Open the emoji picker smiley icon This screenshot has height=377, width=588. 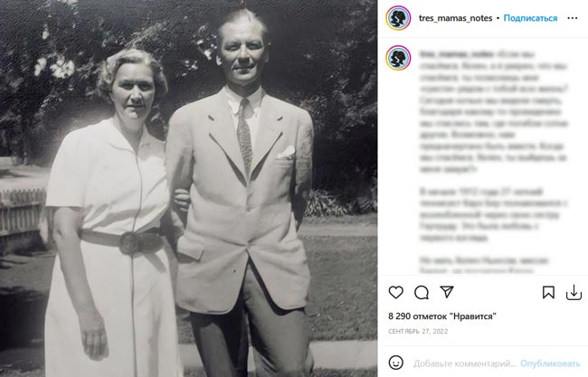point(396,363)
